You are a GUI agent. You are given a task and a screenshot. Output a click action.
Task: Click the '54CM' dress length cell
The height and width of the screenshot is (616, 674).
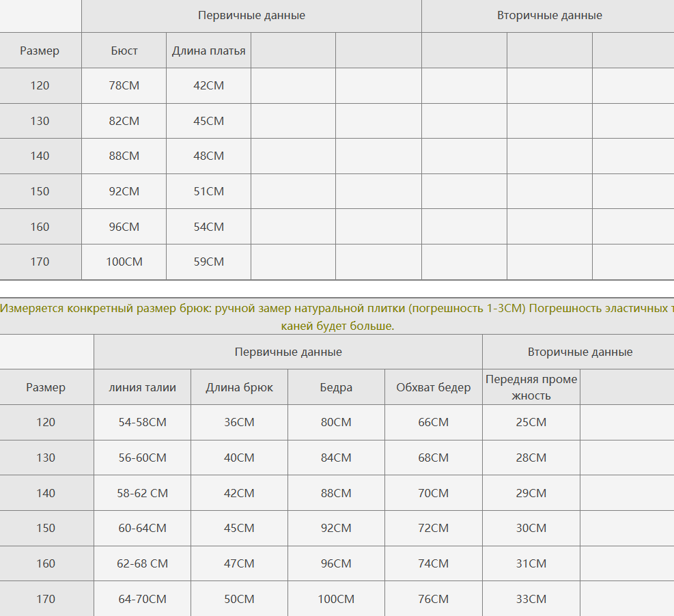208,227
